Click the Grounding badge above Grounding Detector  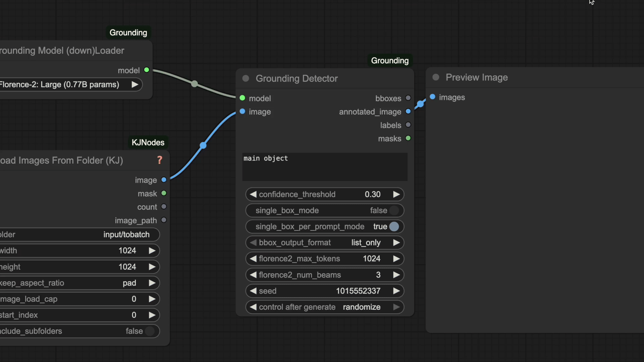pyautogui.click(x=390, y=61)
